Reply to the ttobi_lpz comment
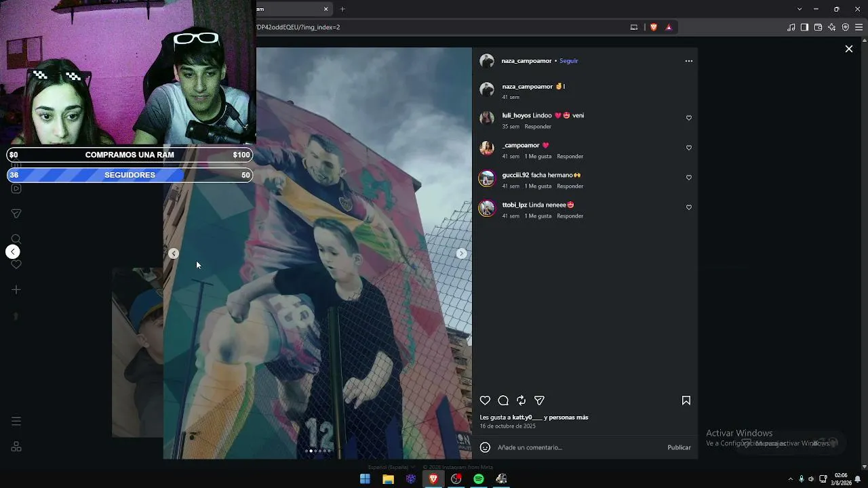 (x=570, y=216)
